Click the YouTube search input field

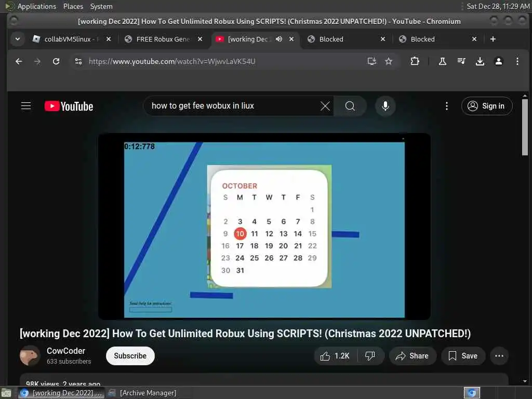[x=234, y=106]
